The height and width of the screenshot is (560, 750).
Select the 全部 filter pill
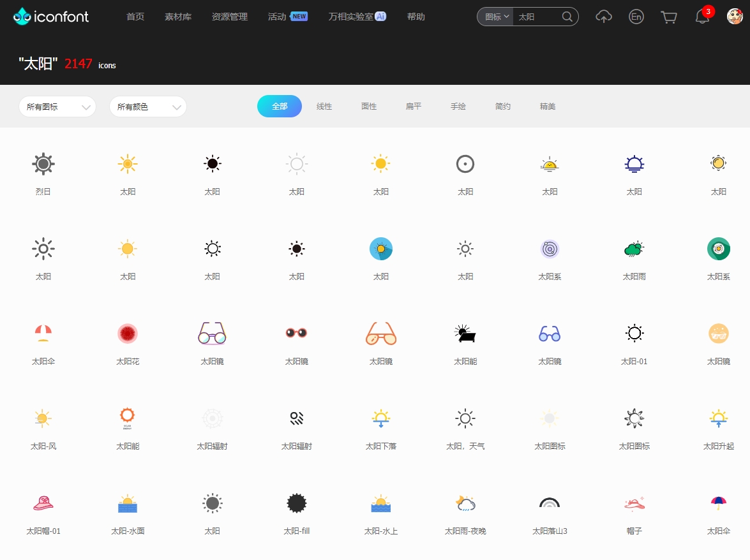280,107
